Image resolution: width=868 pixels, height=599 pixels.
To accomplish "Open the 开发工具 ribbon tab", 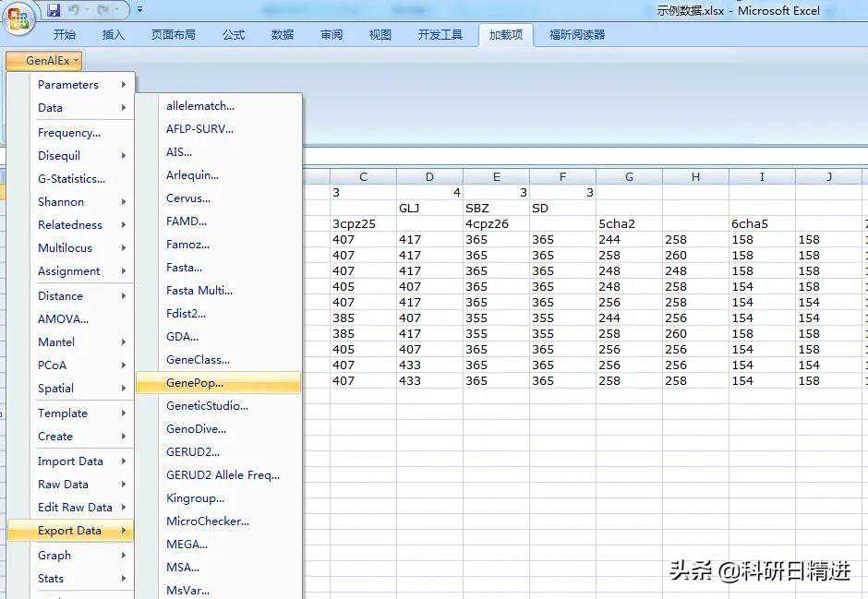I will tap(440, 35).
